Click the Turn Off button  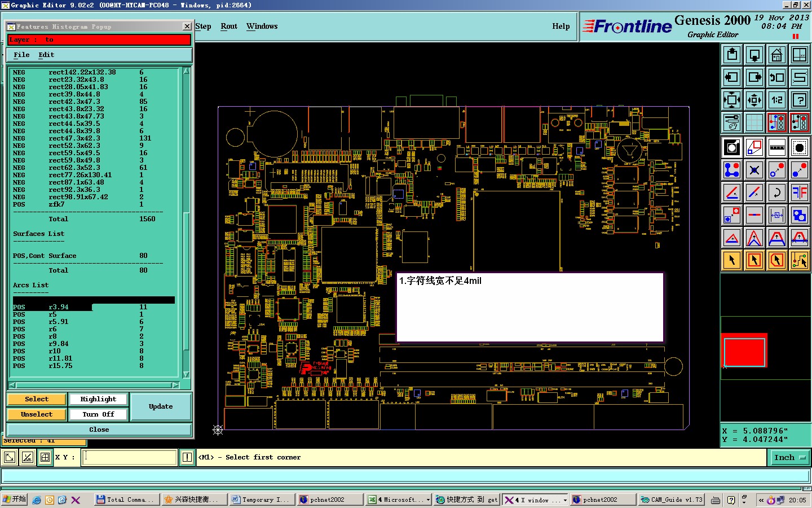click(x=98, y=414)
